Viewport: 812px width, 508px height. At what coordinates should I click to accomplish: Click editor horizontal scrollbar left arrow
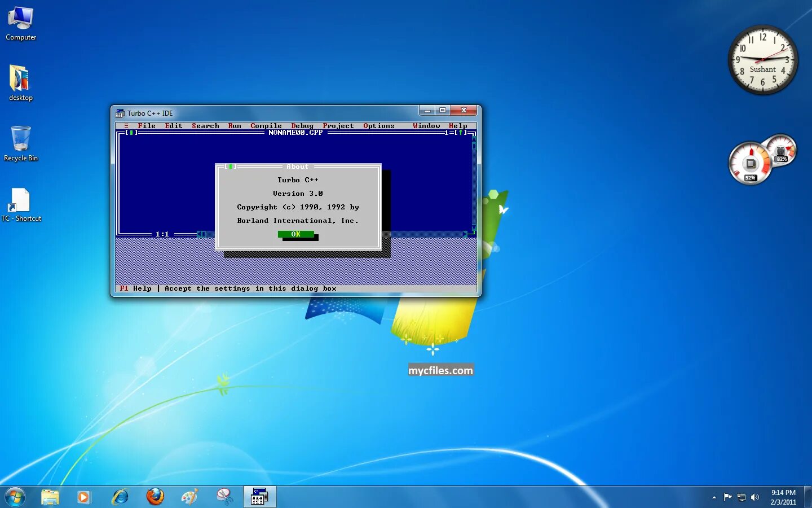click(198, 234)
